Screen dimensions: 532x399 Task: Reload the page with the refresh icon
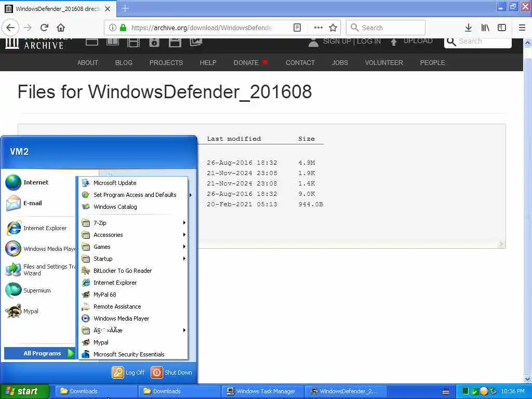point(44,28)
